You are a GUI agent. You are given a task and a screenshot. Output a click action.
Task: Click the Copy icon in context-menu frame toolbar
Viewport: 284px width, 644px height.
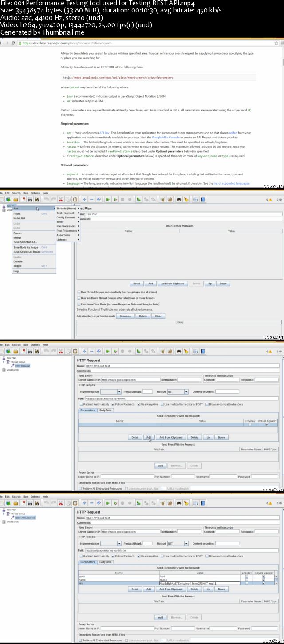click(68, 200)
